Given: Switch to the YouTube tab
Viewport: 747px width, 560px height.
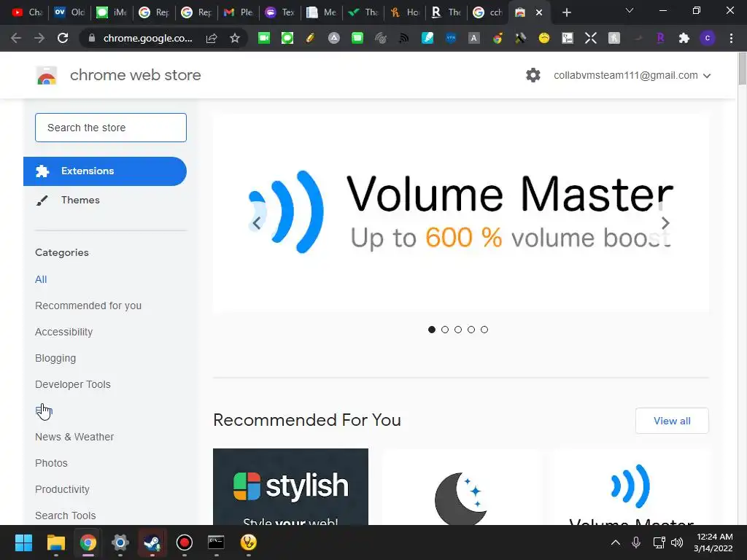Looking at the screenshot, I should [x=27, y=12].
